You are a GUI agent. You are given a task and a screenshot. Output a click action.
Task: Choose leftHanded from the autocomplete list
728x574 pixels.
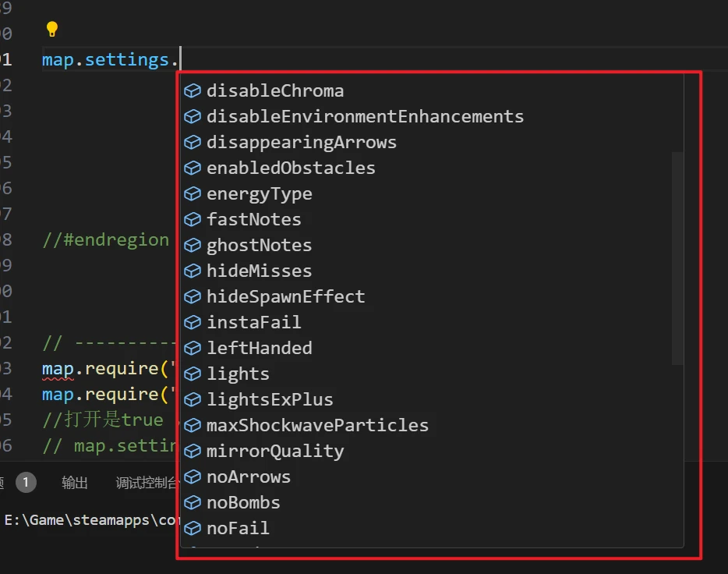click(259, 349)
